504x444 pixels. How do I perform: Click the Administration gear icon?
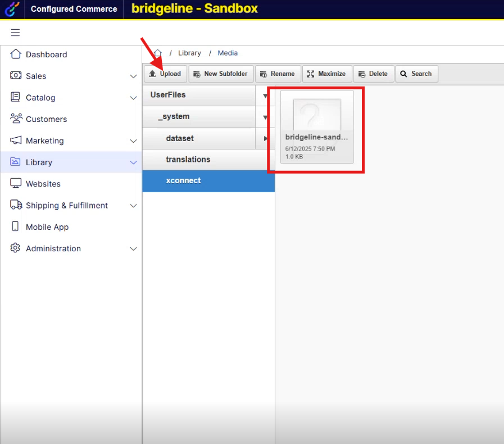(15, 248)
